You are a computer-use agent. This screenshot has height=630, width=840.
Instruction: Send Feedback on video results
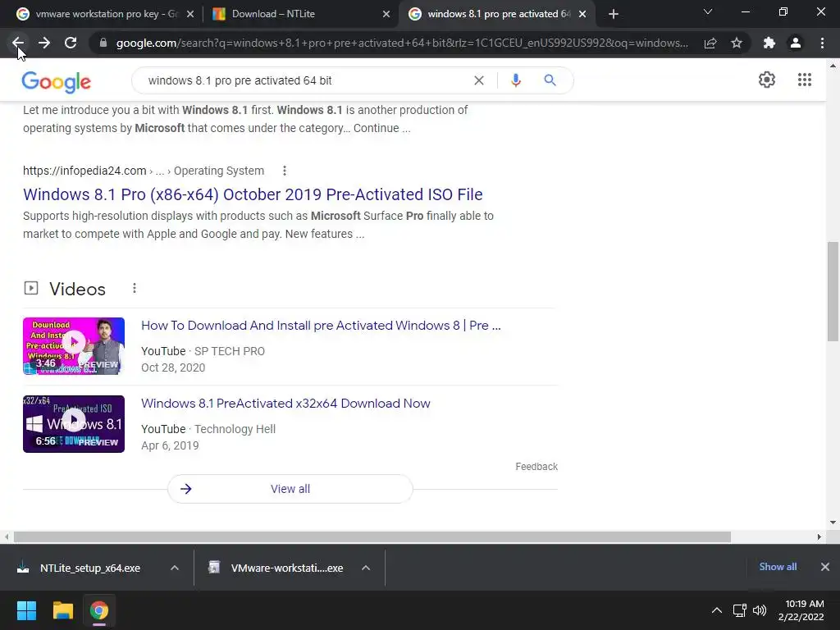pos(536,467)
